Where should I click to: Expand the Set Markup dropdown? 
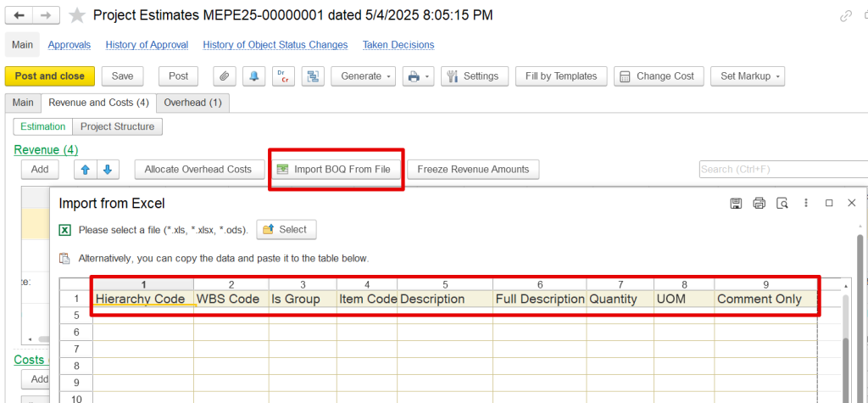pos(748,76)
